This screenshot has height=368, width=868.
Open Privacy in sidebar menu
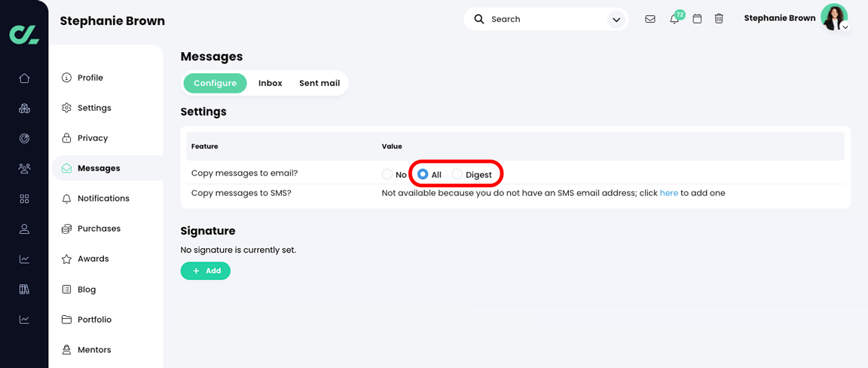pyautogui.click(x=93, y=138)
